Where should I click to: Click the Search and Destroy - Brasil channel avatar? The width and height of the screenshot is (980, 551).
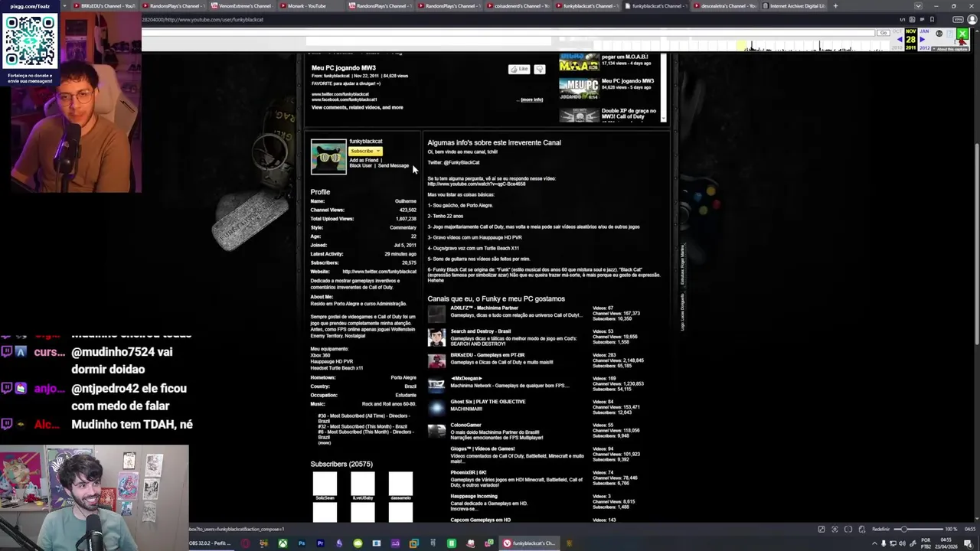pyautogui.click(x=436, y=337)
